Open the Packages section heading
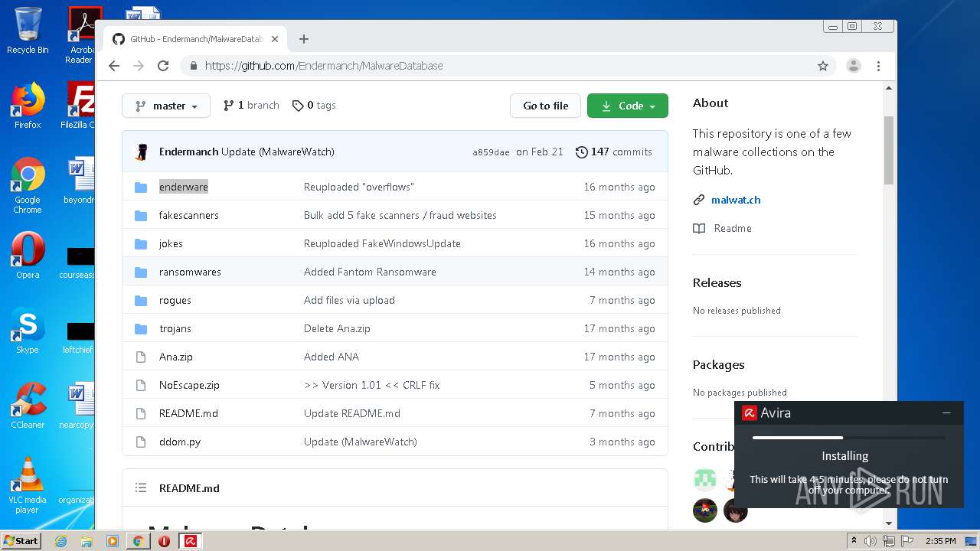Viewport: 980px width, 551px height. click(718, 364)
